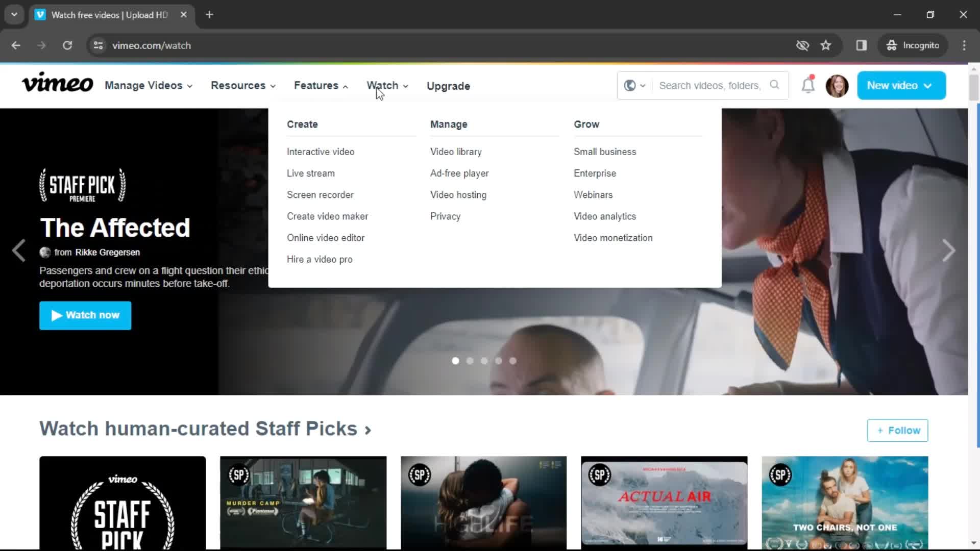Screen dimensions: 980x551
Task: Bookmark this page with the star
Action: [826, 45]
